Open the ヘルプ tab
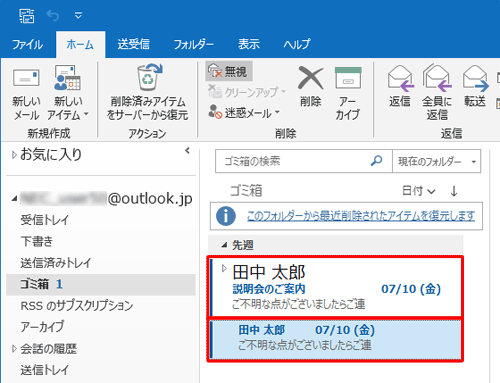500x383 pixels. [x=297, y=44]
